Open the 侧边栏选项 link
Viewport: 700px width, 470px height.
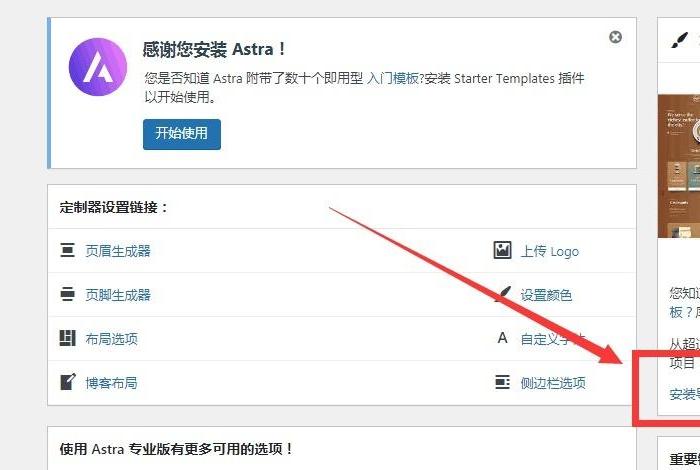553,383
